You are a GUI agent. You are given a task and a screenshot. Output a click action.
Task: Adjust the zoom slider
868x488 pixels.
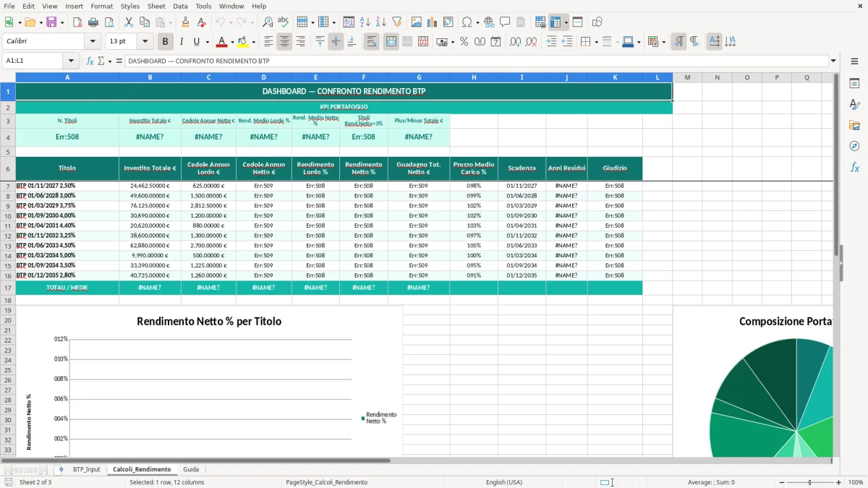tap(810, 482)
